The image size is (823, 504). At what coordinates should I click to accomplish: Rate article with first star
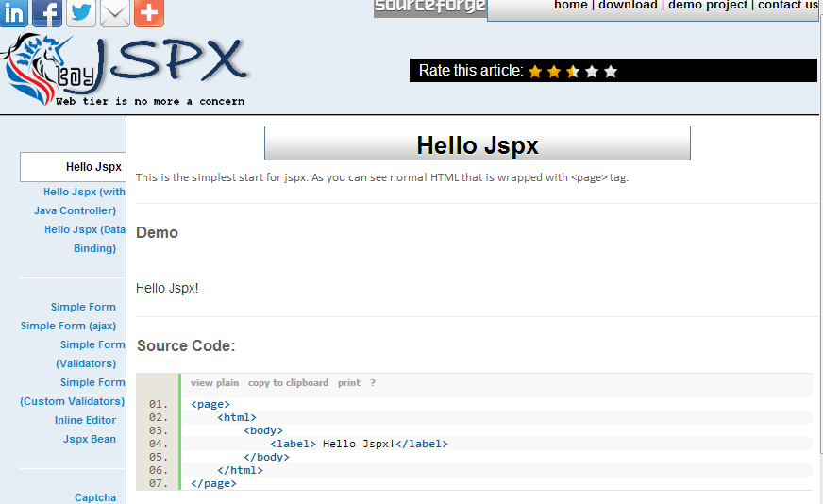(535, 72)
